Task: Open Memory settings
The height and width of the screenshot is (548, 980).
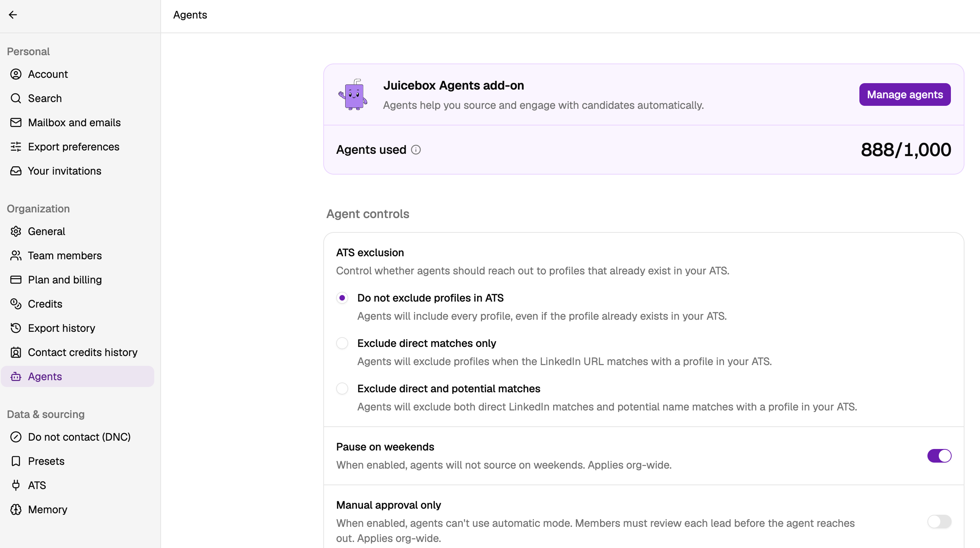Action: (x=78, y=509)
